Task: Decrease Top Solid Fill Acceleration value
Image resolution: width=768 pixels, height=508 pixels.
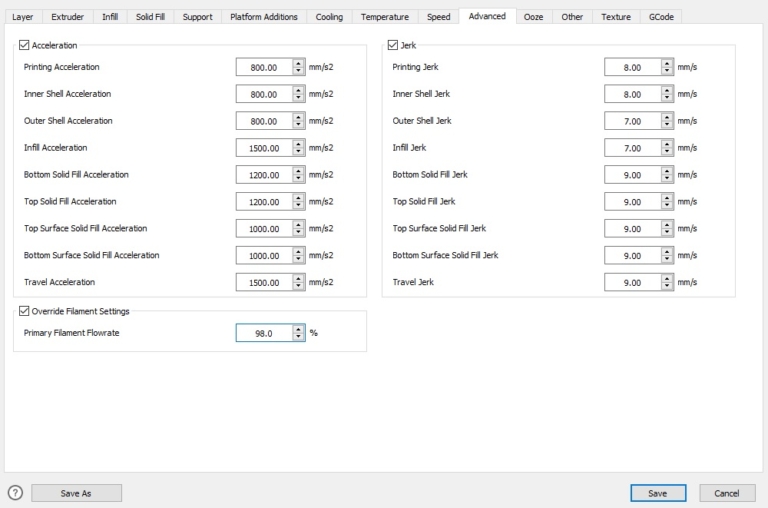Action: pyautogui.click(x=298, y=205)
